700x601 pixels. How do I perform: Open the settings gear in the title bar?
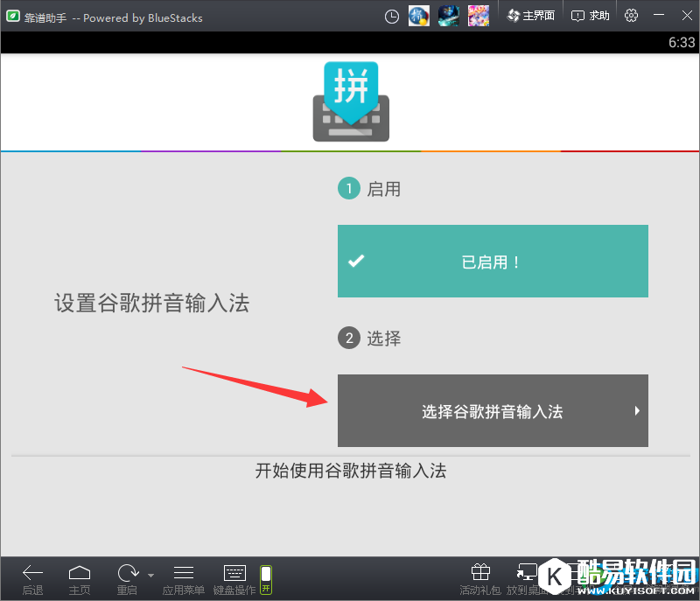coord(631,15)
